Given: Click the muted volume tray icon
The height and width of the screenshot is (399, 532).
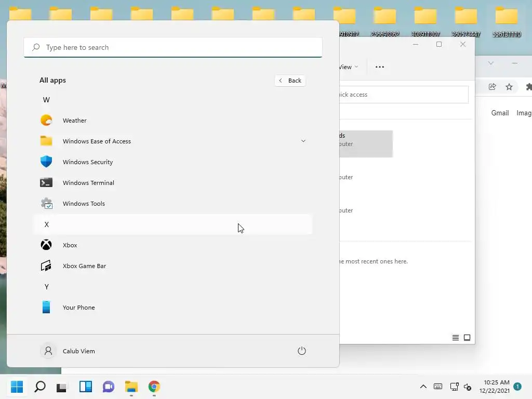Looking at the screenshot, I should pyautogui.click(x=468, y=387).
